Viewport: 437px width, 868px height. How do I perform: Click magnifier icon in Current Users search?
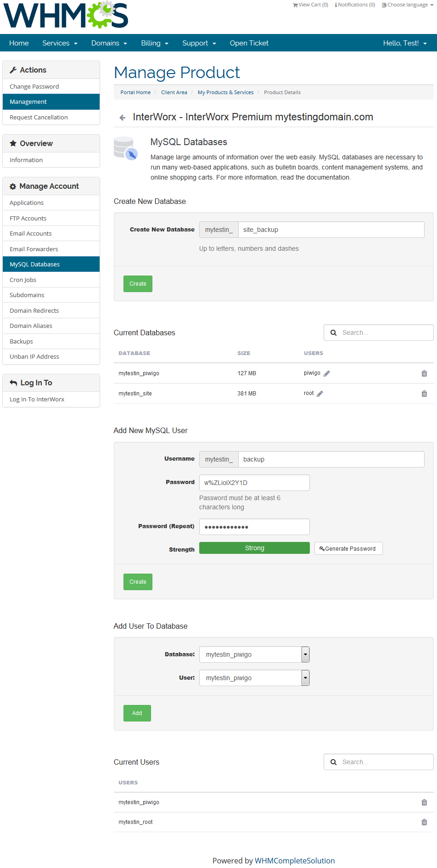pyautogui.click(x=334, y=762)
